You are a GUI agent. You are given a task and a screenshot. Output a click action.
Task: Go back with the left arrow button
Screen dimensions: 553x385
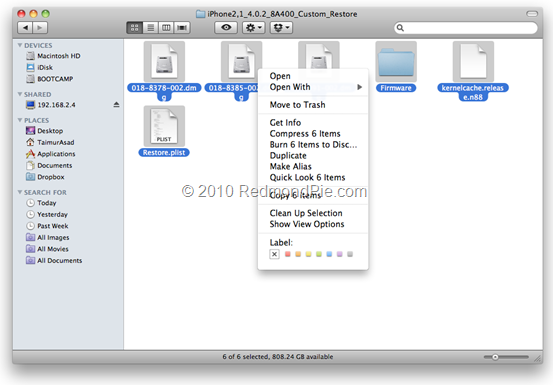(x=25, y=28)
